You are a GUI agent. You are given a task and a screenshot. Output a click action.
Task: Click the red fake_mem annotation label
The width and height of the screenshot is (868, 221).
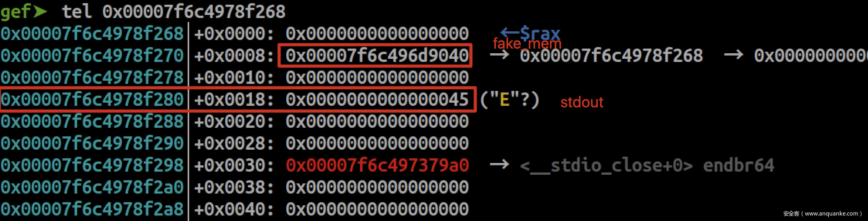click(527, 43)
